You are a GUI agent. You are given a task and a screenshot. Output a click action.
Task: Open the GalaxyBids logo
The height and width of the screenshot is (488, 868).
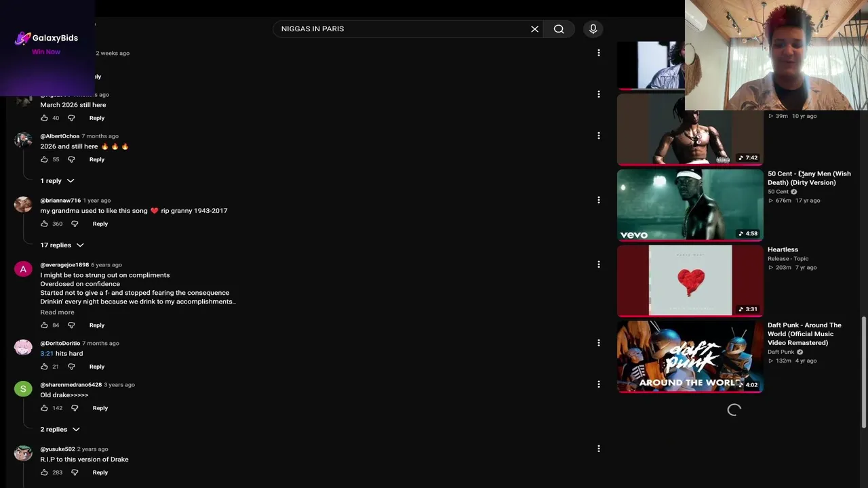[x=47, y=38]
